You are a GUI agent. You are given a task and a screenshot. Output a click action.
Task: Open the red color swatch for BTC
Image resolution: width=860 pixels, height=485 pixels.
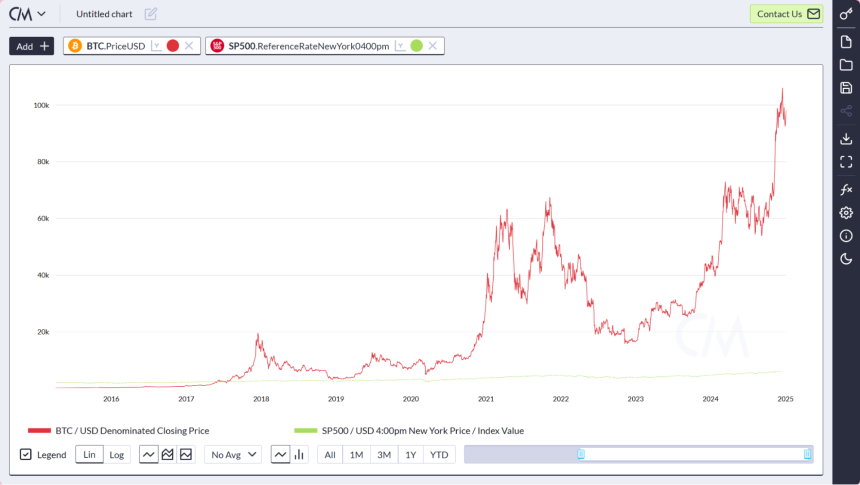click(173, 46)
